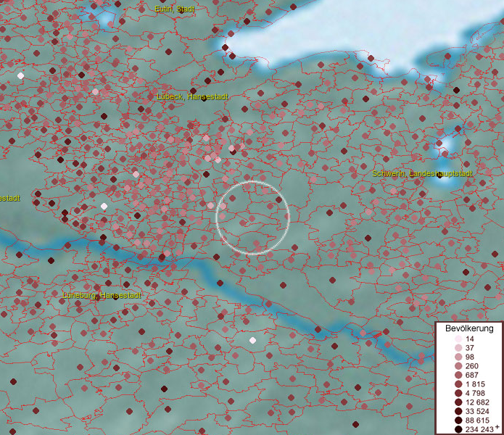The height and width of the screenshot is (435, 504).
Task: Click the legend value 88 615
Action: (x=477, y=420)
